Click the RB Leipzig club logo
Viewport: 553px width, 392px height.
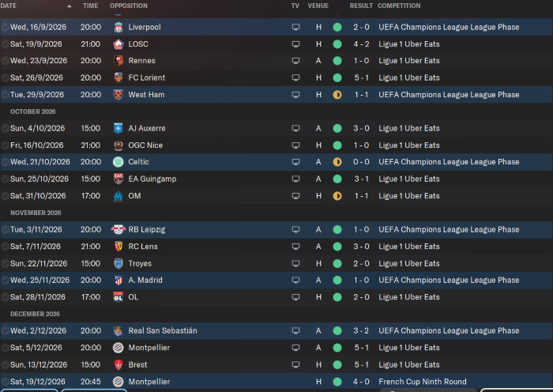tap(118, 229)
